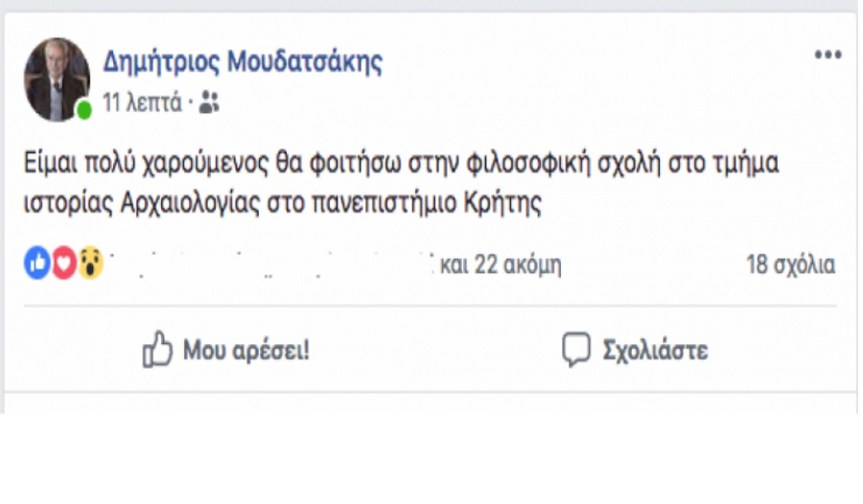
Task: Click the yellow wow-face reaction icon
Action: click(89, 264)
